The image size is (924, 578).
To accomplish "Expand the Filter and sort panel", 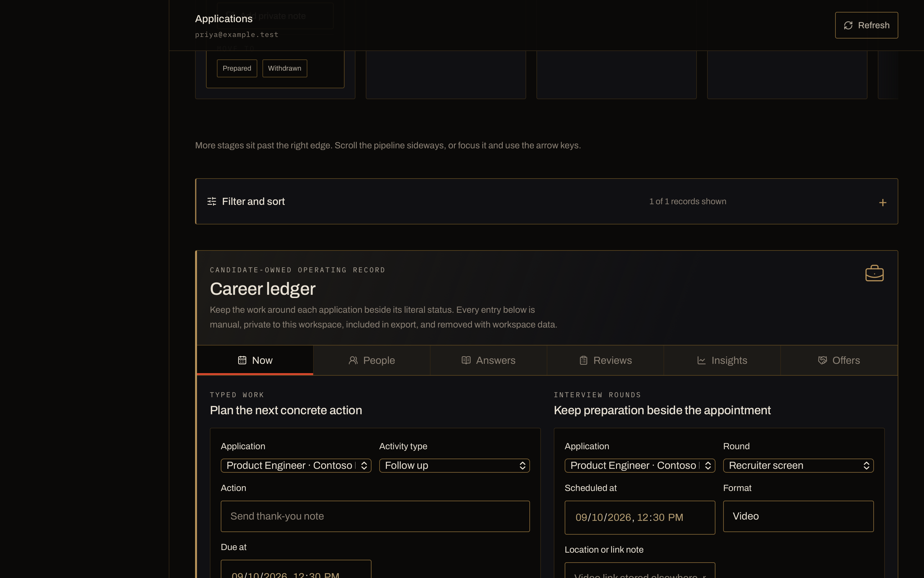I will (x=546, y=201).
